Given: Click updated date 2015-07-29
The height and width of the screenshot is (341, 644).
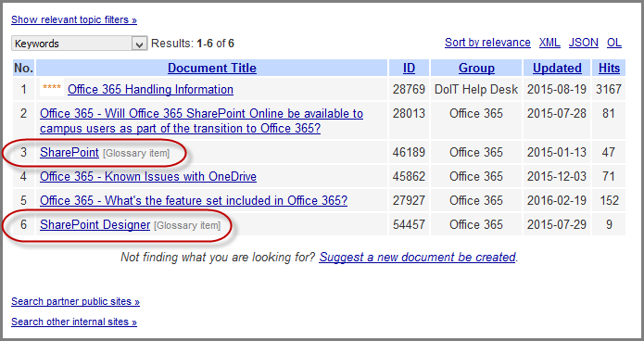Looking at the screenshot, I should (x=557, y=225).
